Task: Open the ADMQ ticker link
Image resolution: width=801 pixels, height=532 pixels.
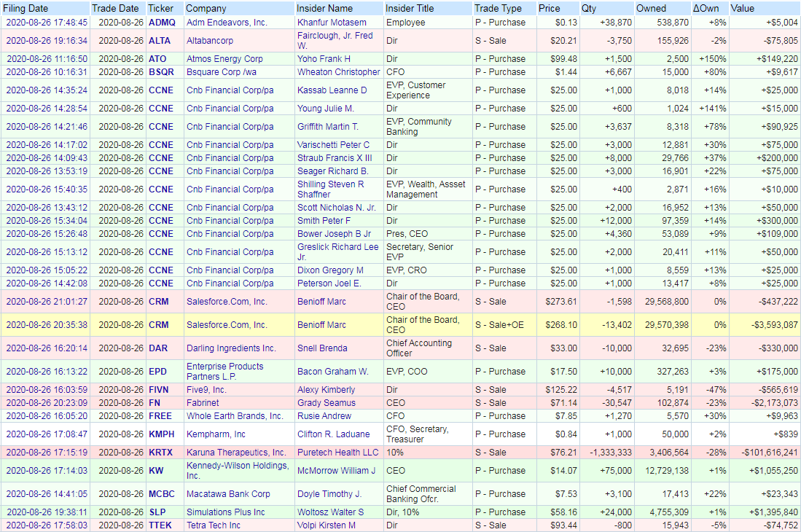Action: pos(162,23)
